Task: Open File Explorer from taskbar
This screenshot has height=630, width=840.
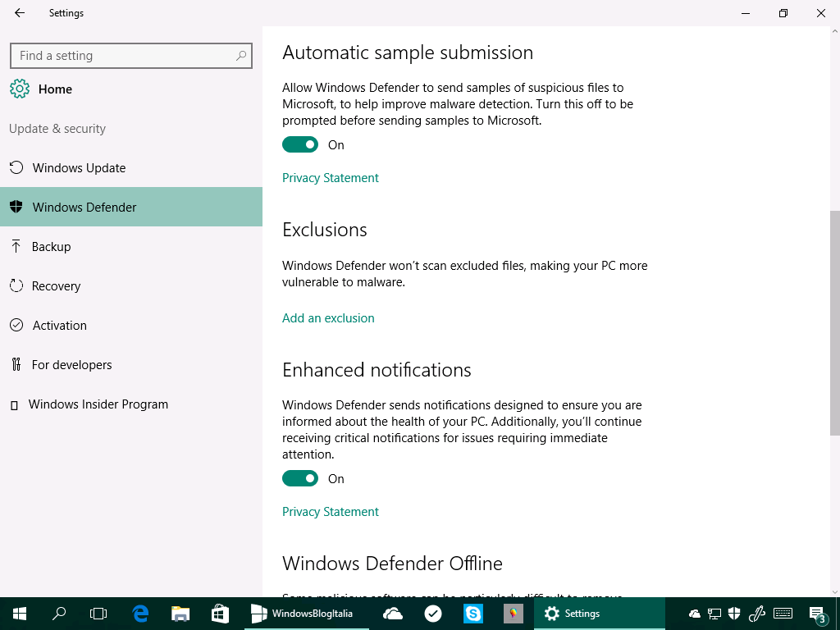Action: [180, 614]
